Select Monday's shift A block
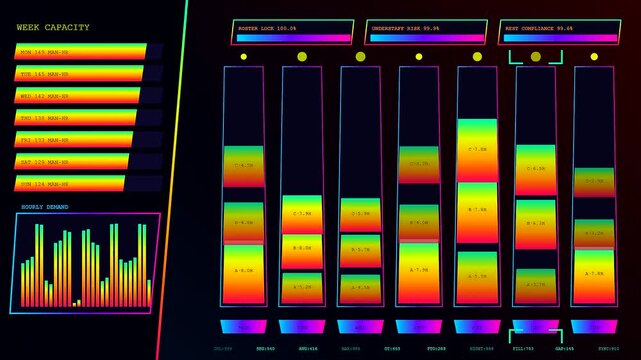 pyautogui.click(x=244, y=274)
